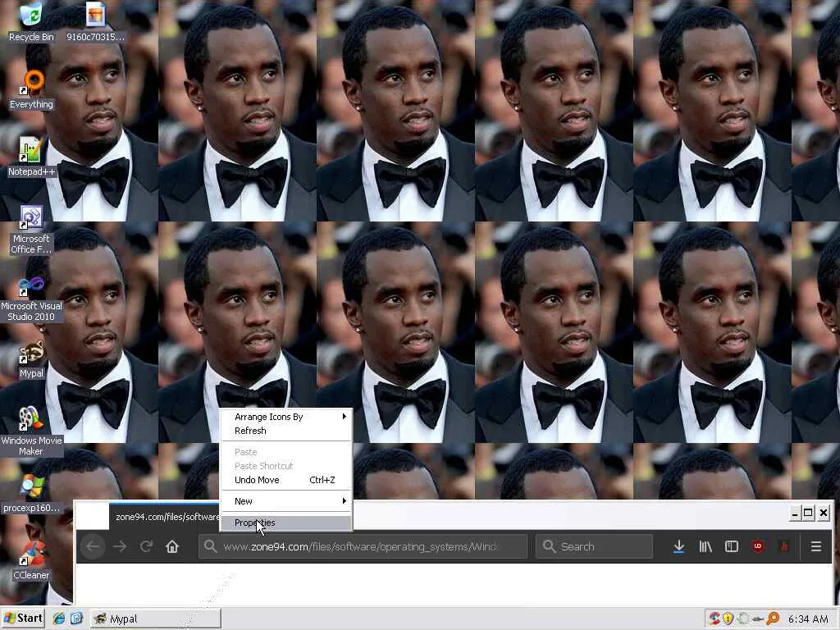Select the 9160c70315... file icon on desktop
The height and width of the screenshot is (630, 840).
click(95, 21)
